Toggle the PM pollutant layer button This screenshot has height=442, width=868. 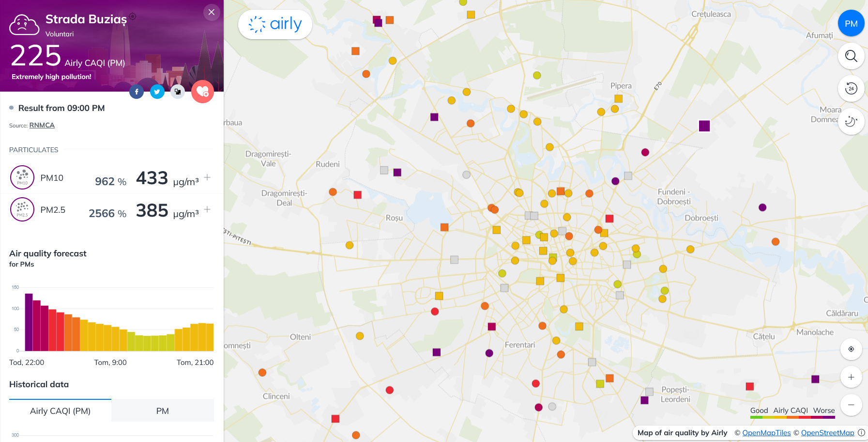coord(851,23)
